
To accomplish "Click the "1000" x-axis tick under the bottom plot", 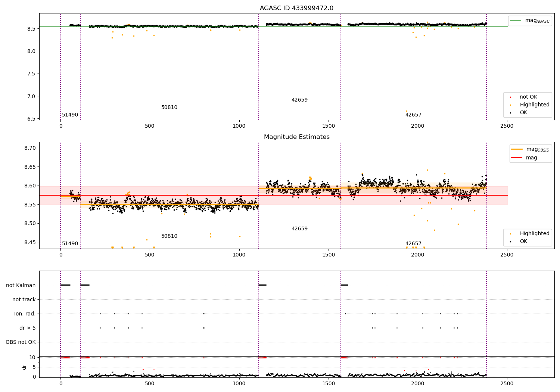I will click(239, 383).
